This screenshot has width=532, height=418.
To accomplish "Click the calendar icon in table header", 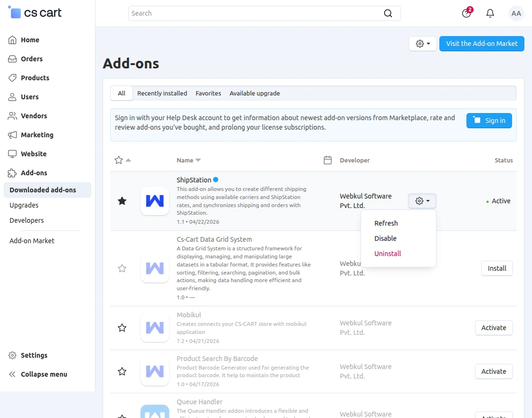I will coord(327,160).
